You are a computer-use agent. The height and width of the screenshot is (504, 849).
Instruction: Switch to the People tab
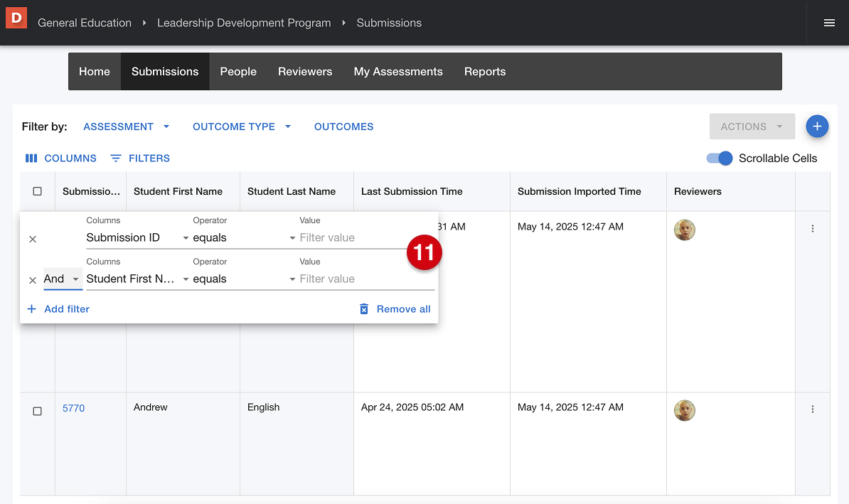pyautogui.click(x=238, y=72)
